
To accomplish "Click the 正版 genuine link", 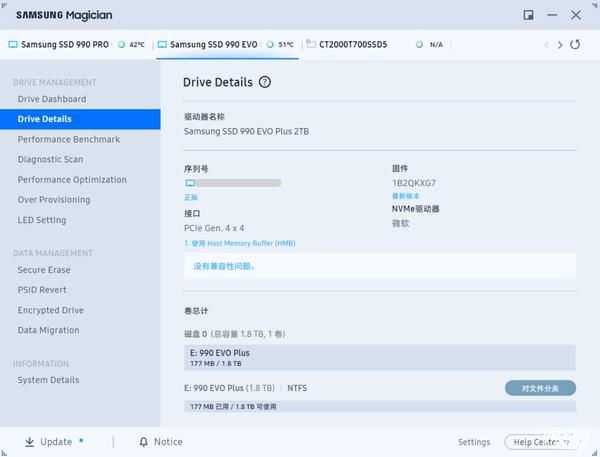I will 191,197.
